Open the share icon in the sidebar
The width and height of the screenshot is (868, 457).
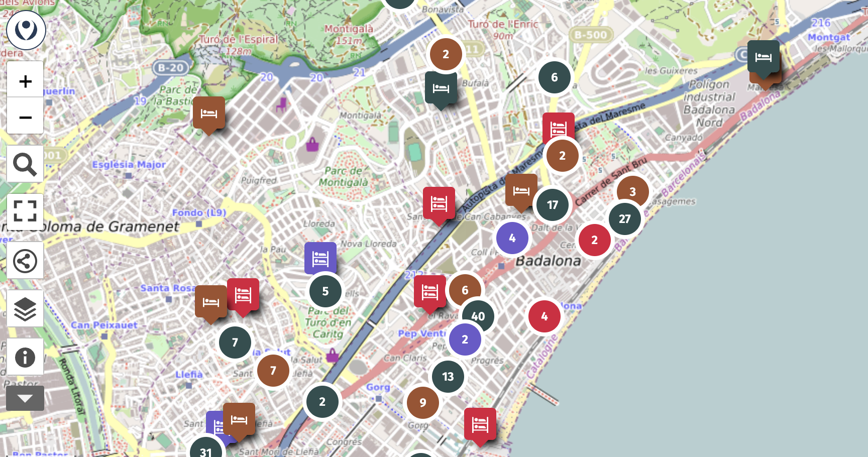tap(25, 260)
